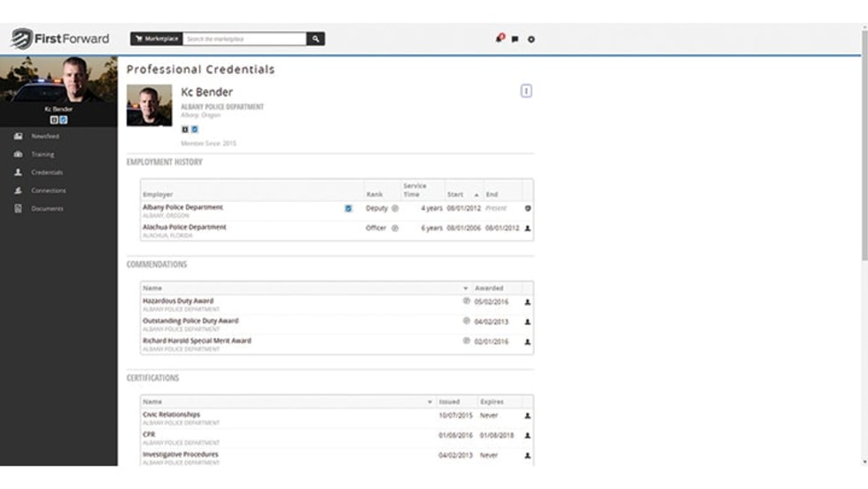Open the profile options menu beside Kc Bender
The width and height of the screenshot is (868, 489).
[x=526, y=90]
